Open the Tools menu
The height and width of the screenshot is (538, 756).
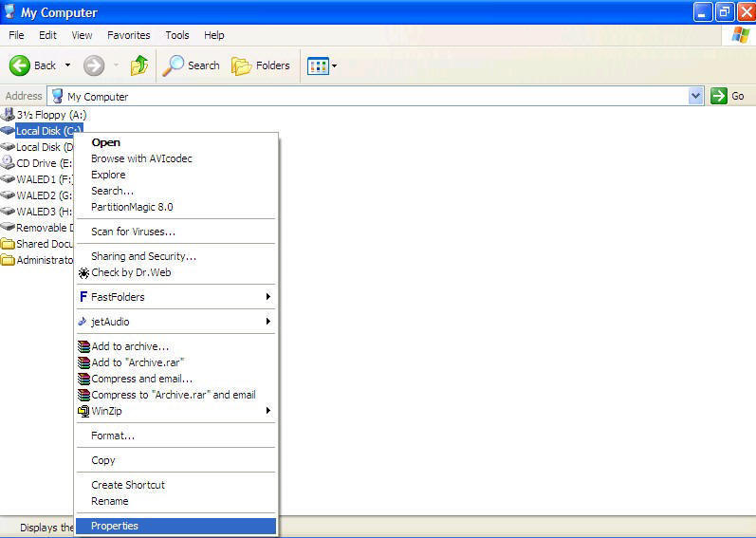point(177,35)
